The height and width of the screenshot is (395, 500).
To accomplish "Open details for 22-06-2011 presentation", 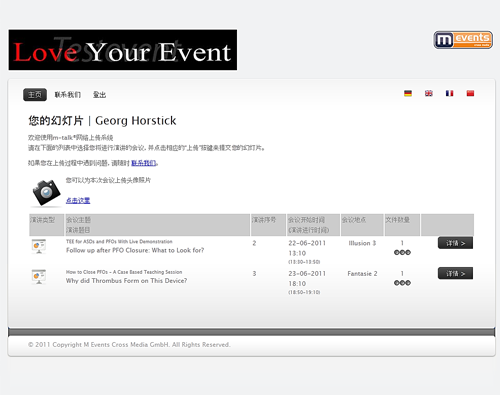I will [455, 243].
